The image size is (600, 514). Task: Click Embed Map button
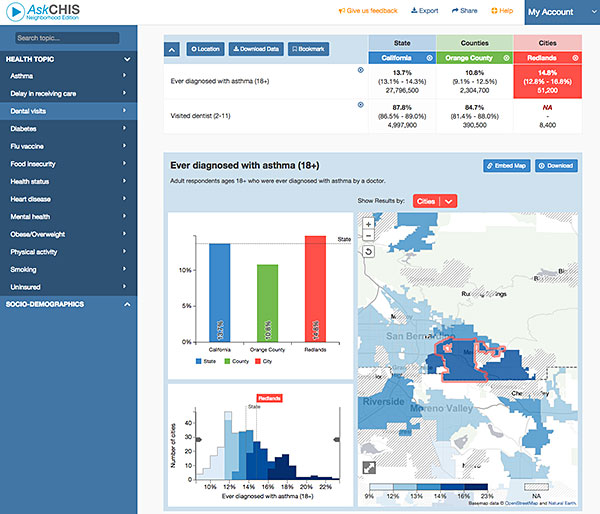pos(507,166)
